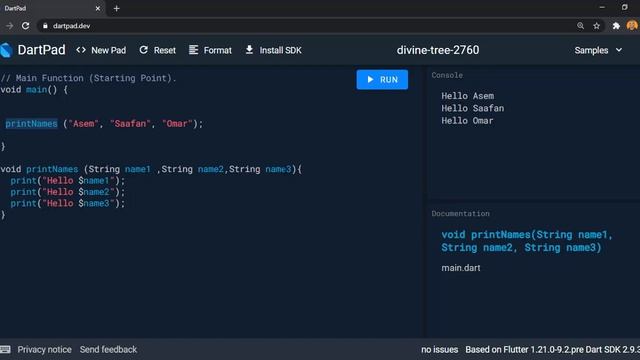
Task: Click the keyboard shortcuts icon
Action: (5, 349)
